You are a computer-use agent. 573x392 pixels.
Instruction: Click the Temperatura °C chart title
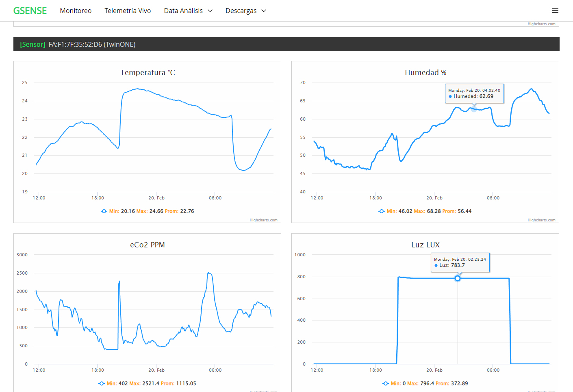147,73
